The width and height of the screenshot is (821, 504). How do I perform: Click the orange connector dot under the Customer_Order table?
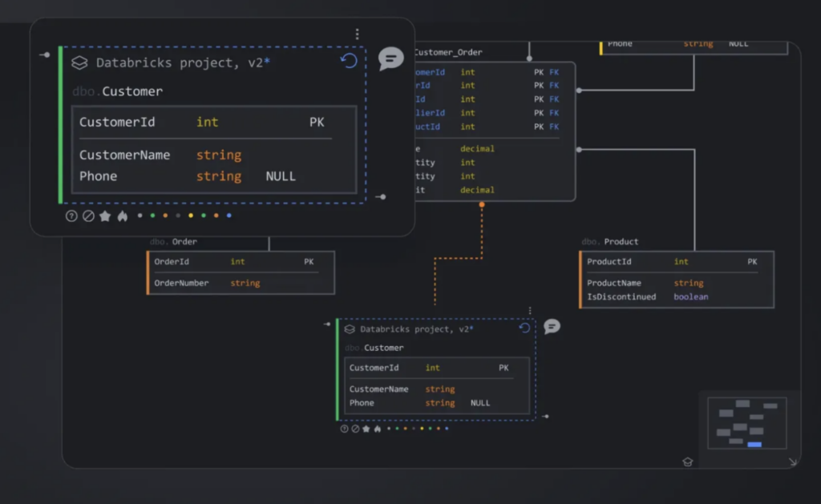point(482,205)
